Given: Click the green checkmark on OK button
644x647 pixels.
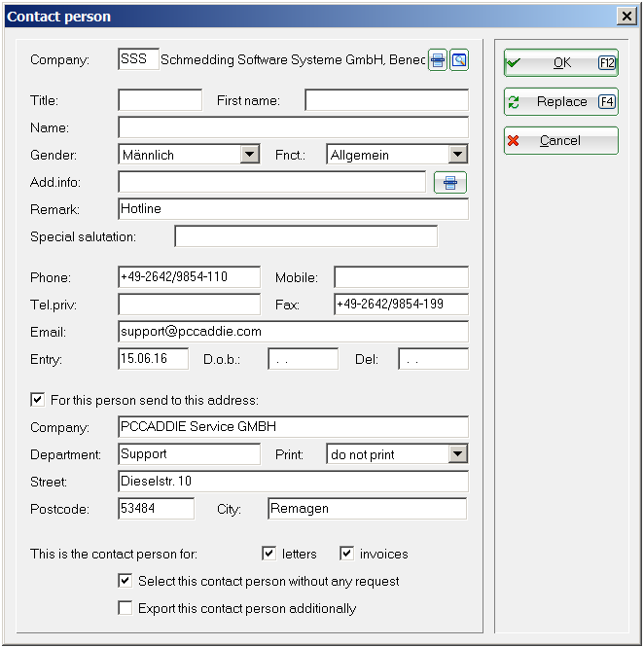Looking at the screenshot, I should tap(514, 62).
